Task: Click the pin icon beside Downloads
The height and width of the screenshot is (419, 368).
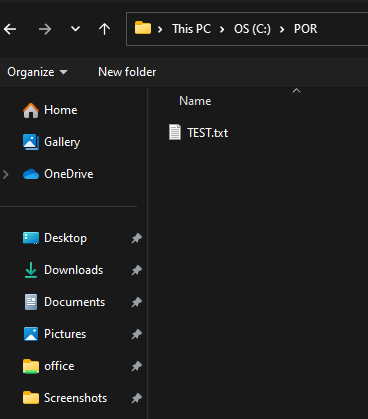Action: point(137,270)
